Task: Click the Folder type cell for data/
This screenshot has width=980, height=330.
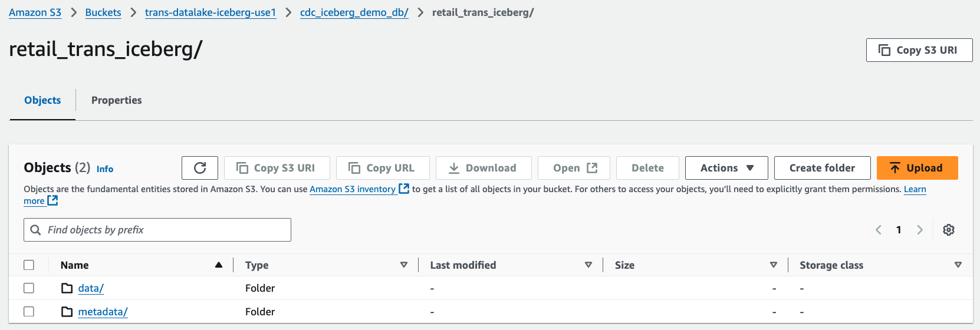Action: [x=260, y=288]
